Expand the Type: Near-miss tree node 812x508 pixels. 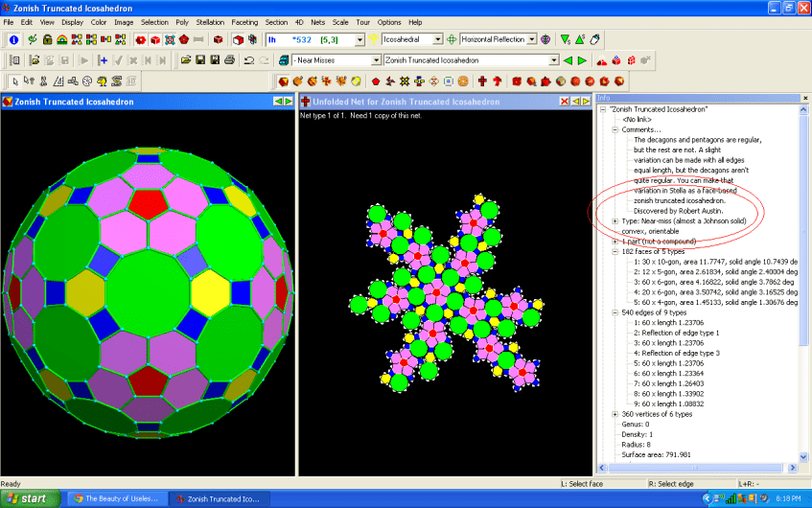(x=615, y=221)
